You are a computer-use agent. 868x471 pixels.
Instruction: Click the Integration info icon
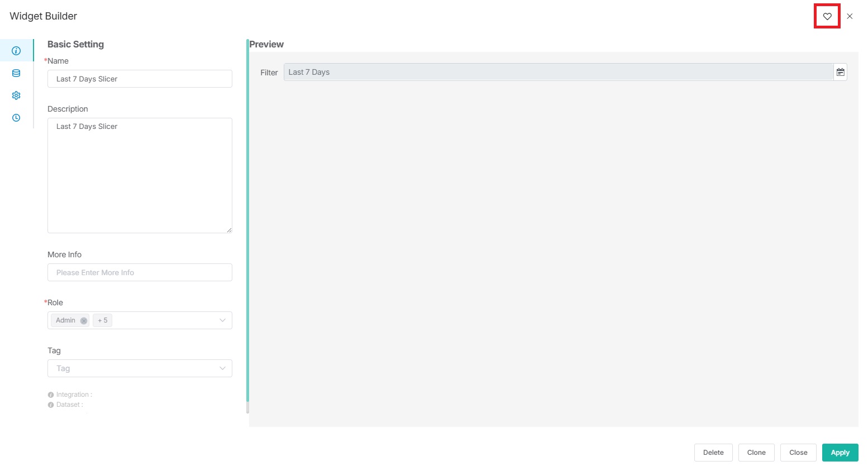tap(51, 395)
